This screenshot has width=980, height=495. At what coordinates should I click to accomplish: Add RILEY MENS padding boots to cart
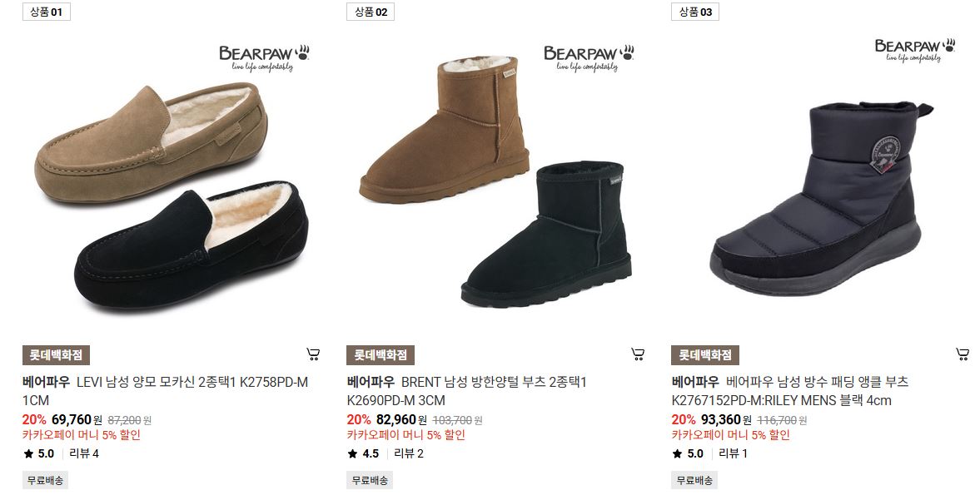[963, 354]
